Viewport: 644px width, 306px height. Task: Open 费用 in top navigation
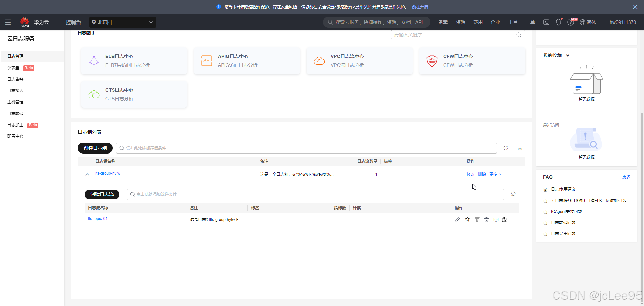click(x=478, y=22)
